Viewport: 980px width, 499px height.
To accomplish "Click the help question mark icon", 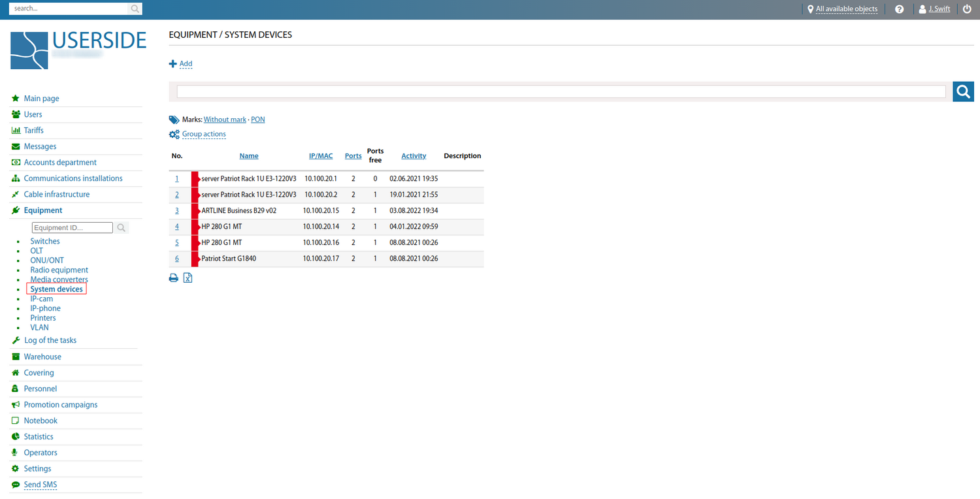I will tap(900, 9).
